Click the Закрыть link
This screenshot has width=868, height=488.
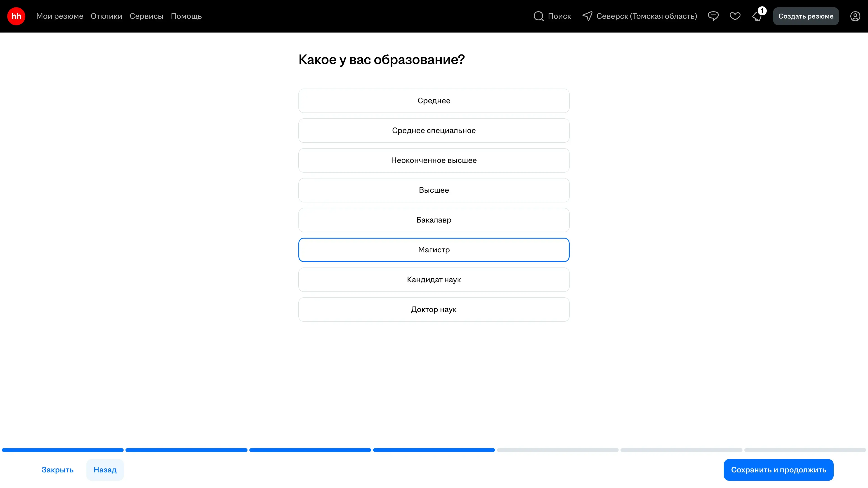(x=57, y=469)
